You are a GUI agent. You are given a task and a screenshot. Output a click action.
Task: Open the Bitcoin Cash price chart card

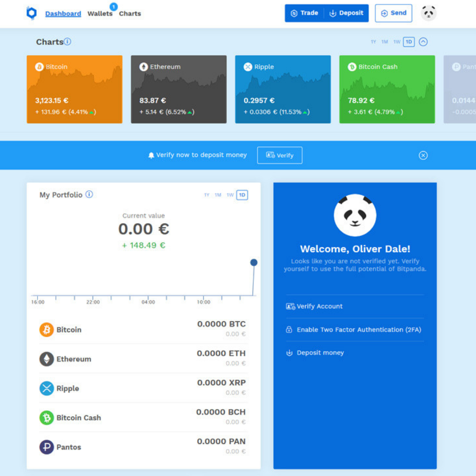pyautogui.click(x=387, y=89)
